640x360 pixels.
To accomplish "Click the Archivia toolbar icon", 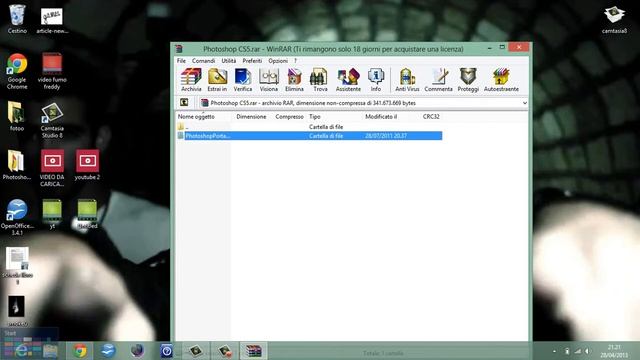I will click(x=191, y=80).
